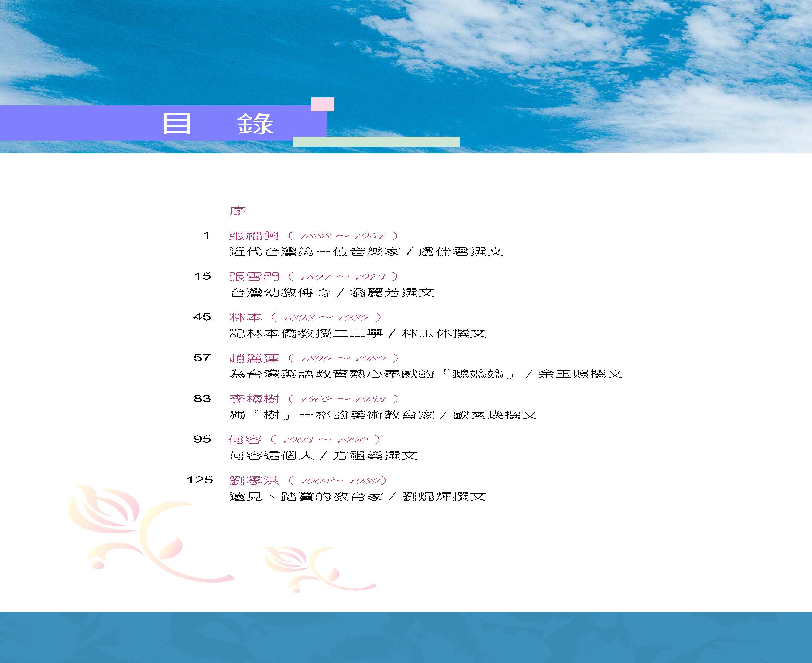Click the 何容 chapter heading
The height and width of the screenshot is (663, 812).
coord(245,439)
